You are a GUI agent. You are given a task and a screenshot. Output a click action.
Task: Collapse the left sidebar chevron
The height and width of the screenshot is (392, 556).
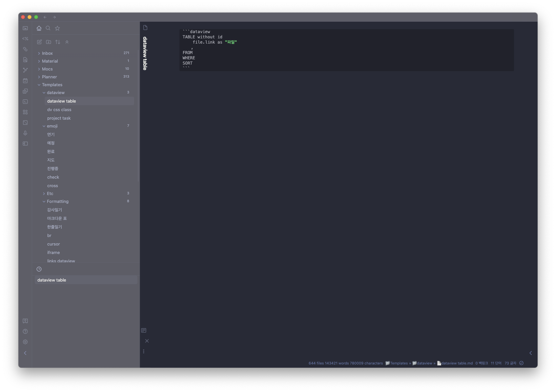click(x=25, y=353)
